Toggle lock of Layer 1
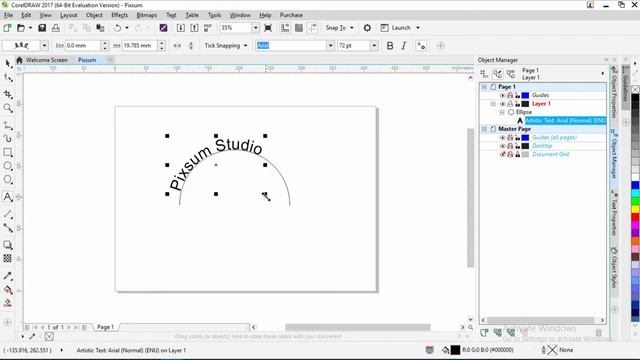The image size is (640, 360). (517, 104)
